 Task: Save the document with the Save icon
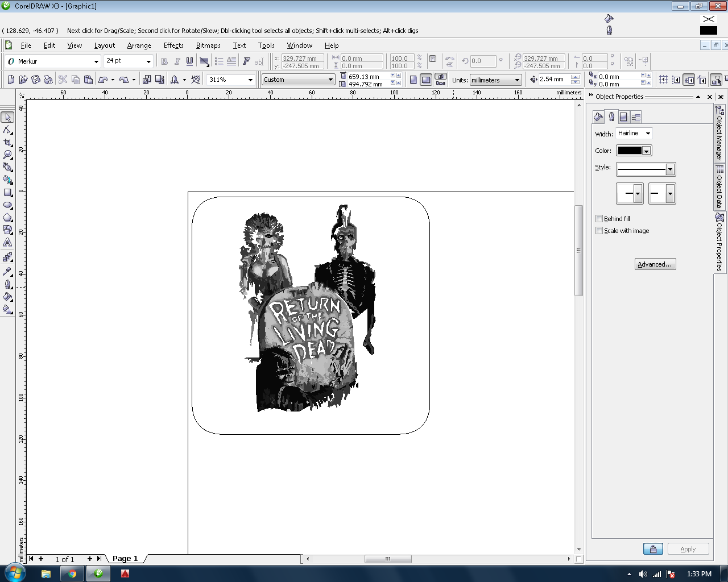36,80
